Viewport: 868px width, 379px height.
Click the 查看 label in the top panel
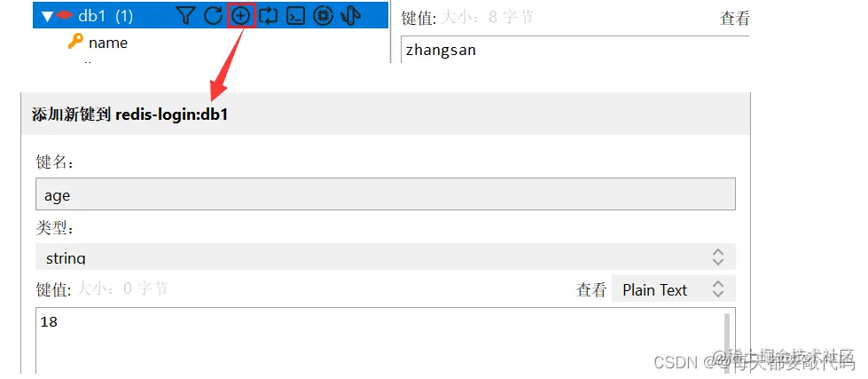[734, 19]
